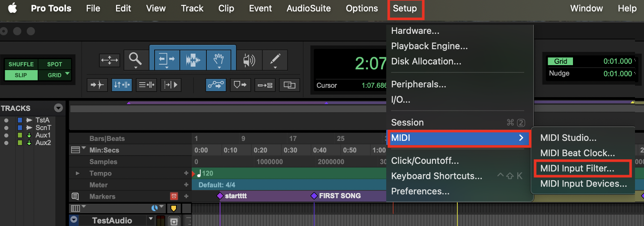Screen dimensions: 644x226
Task: Click the Zoom Toggle four-arrow icon
Action: [x=110, y=60]
